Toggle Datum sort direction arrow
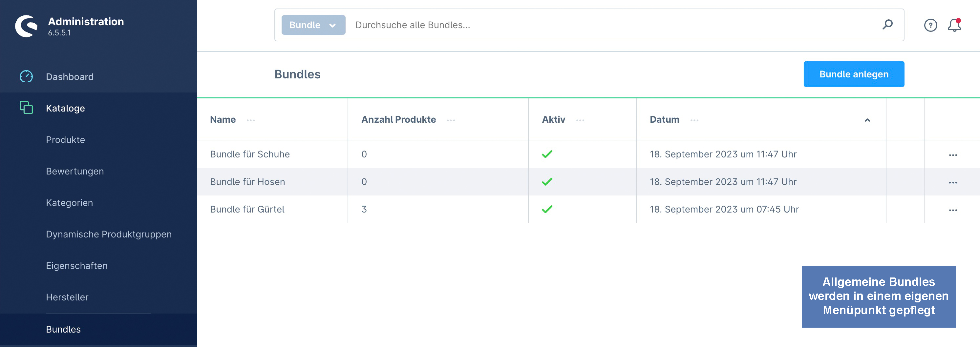The image size is (980, 347). pyautogui.click(x=867, y=120)
